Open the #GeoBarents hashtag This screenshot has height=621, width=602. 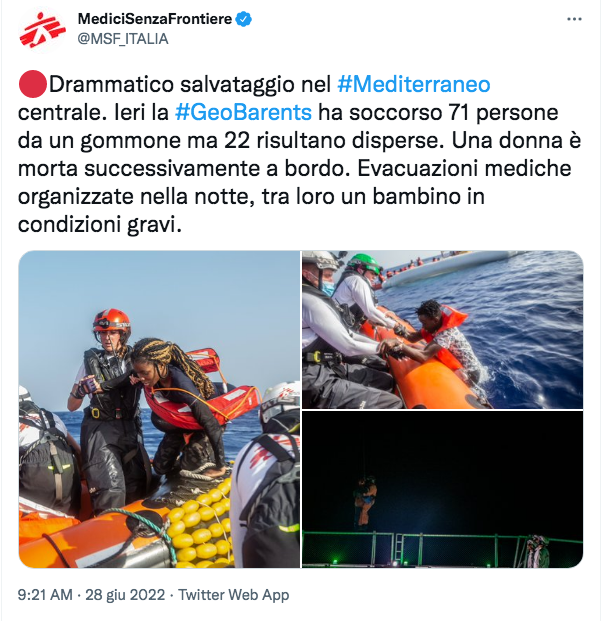(243, 112)
